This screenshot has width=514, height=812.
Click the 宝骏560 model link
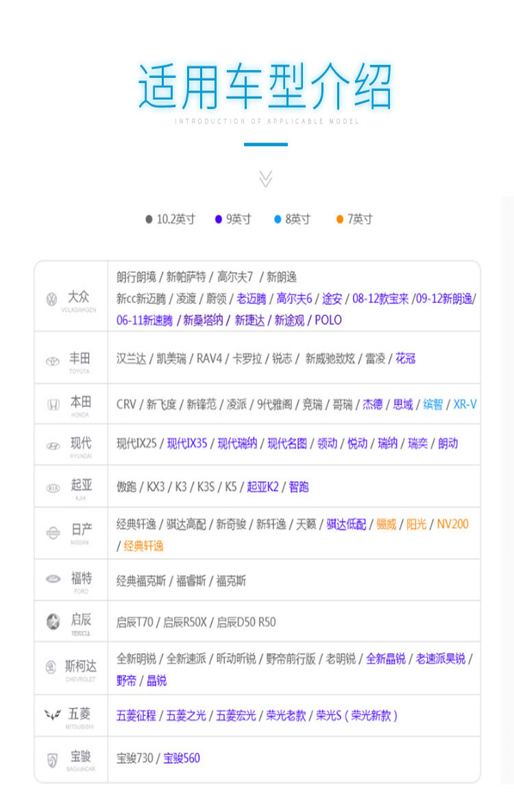tap(182, 758)
